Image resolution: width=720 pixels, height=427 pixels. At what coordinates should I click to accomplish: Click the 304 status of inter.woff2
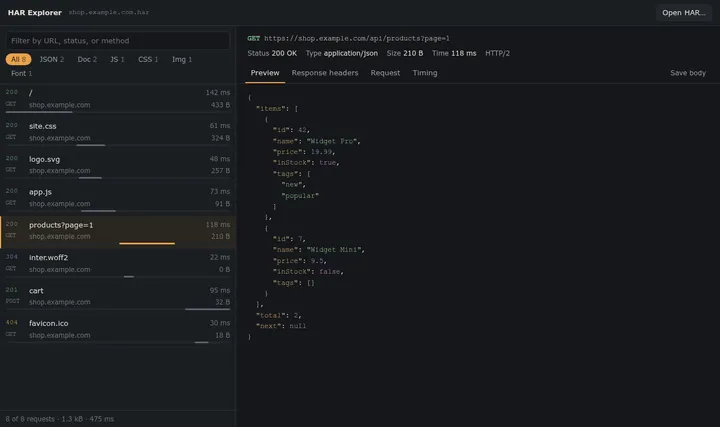click(x=11, y=257)
